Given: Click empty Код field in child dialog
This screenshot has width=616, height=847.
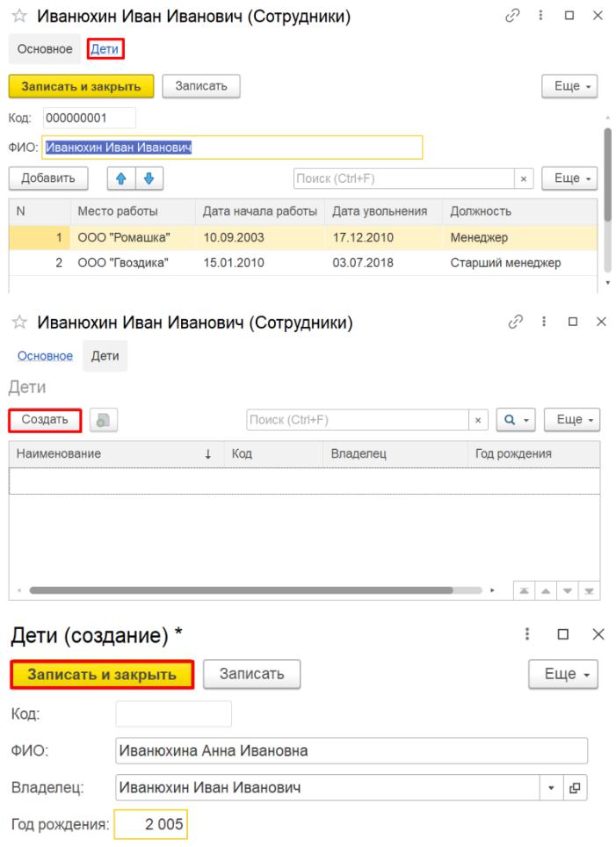Looking at the screenshot, I should point(173,714).
